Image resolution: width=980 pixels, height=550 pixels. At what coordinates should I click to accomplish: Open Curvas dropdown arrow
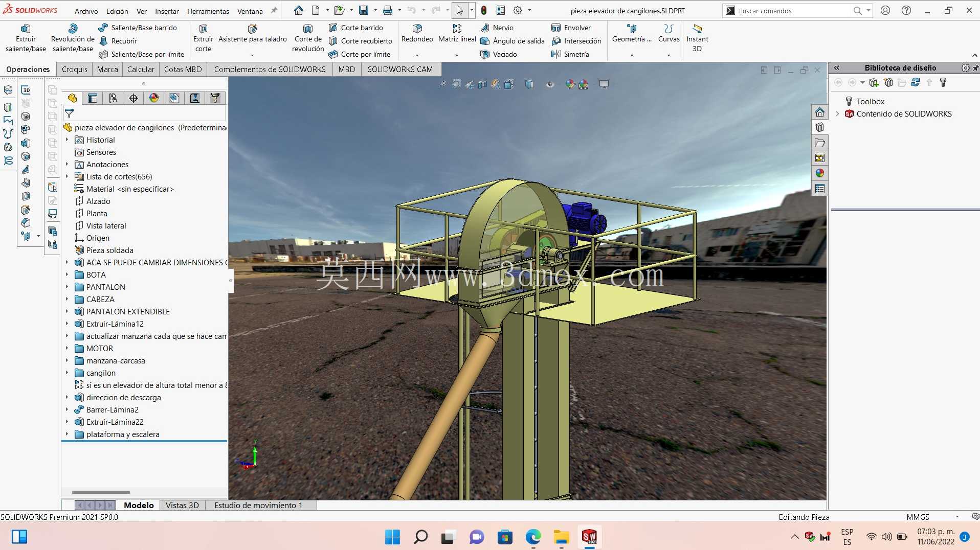669,55
